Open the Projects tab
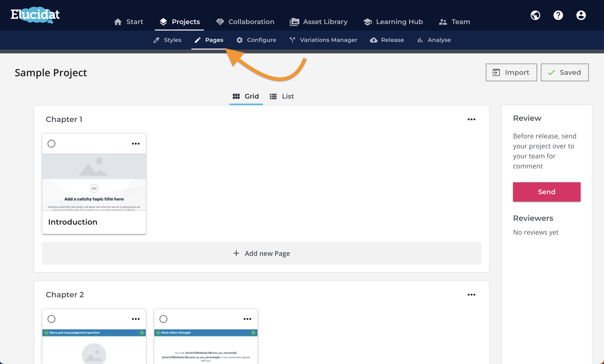This screenshot has height=364, width=604. 179,22
